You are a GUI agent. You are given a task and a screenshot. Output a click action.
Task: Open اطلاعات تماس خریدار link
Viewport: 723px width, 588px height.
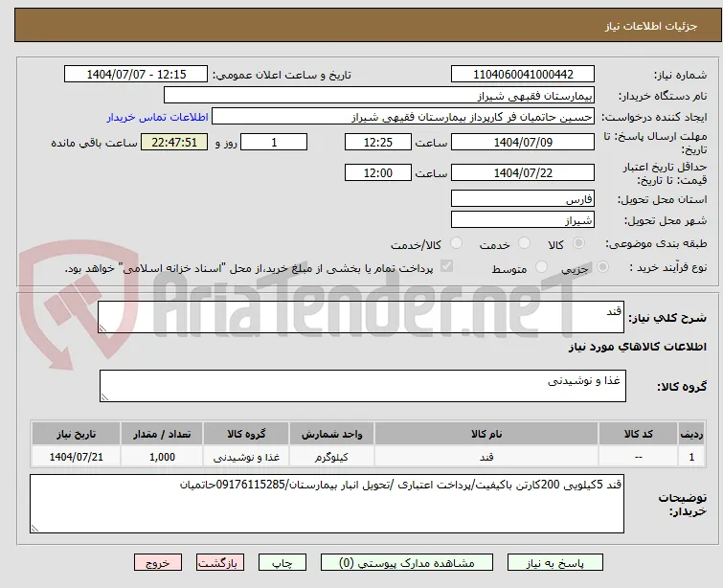pos(158,117)
